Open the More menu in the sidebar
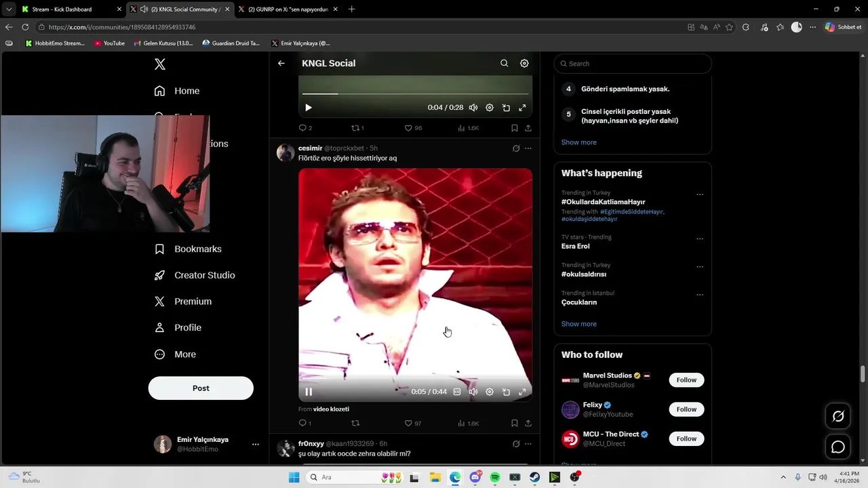Viewport: 868px width, 488px height. pos(175,354)
